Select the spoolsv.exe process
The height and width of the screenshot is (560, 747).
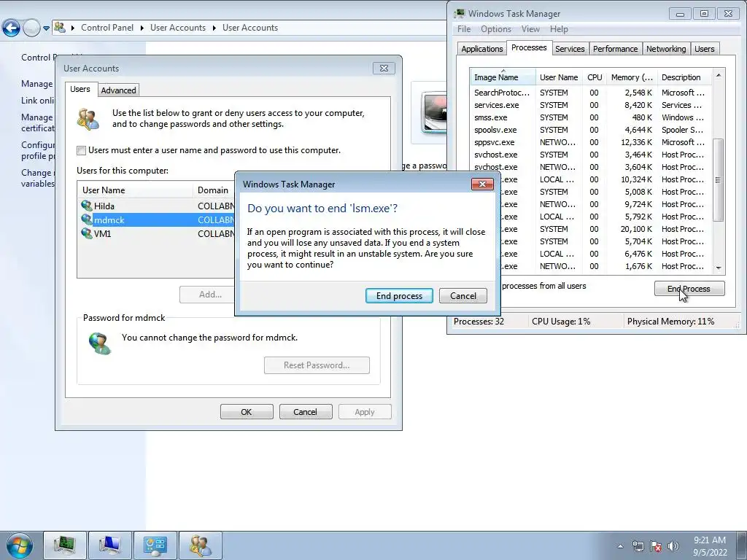point(591,130)
